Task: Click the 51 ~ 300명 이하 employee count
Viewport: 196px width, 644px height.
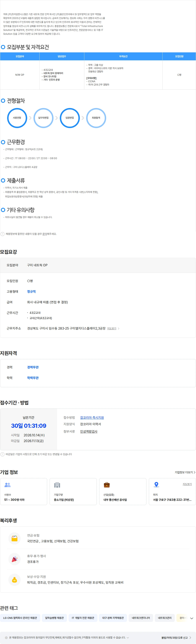Action: 14,500
